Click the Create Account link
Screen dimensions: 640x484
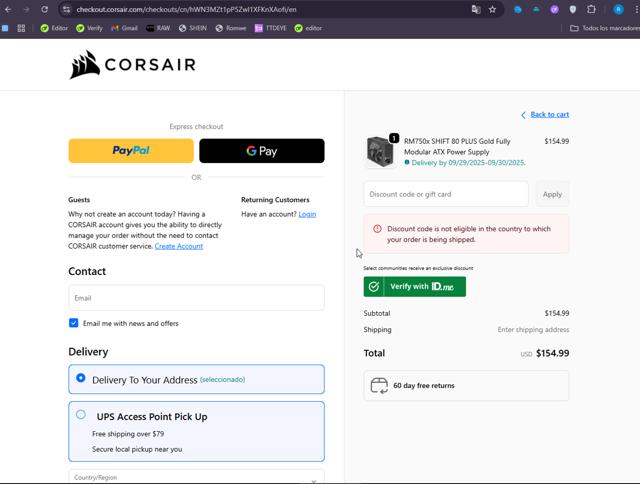point(179,246)
